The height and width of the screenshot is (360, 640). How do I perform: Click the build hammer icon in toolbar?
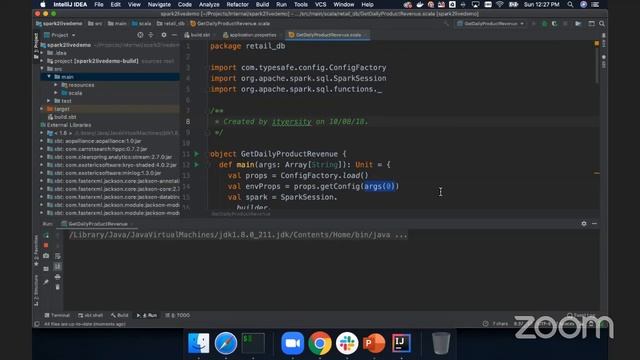tap(446, 24)
